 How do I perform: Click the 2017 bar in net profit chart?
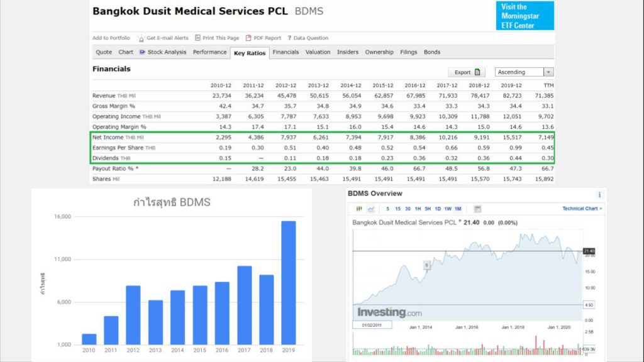coord(245,305)
